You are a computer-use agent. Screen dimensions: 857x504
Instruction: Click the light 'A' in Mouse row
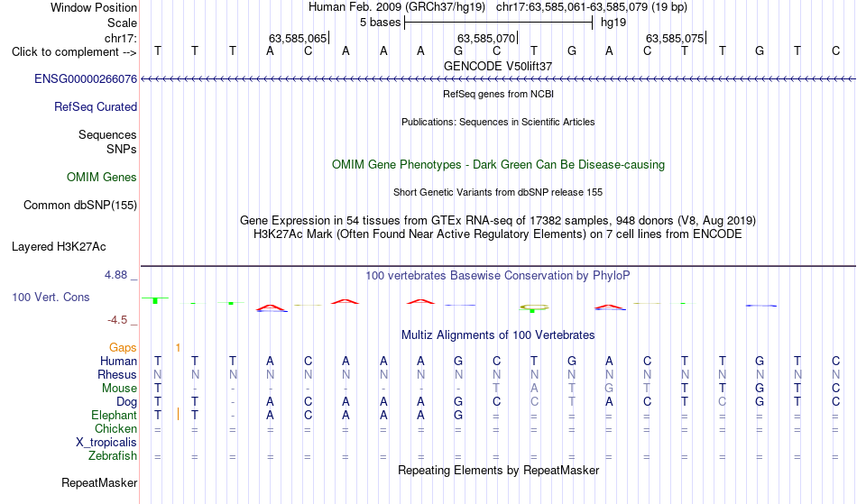click(x=534, y=389)
